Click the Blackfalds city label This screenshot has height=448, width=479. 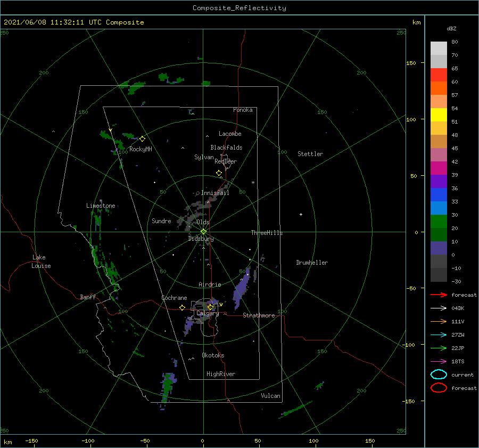(x=226, y=148)
